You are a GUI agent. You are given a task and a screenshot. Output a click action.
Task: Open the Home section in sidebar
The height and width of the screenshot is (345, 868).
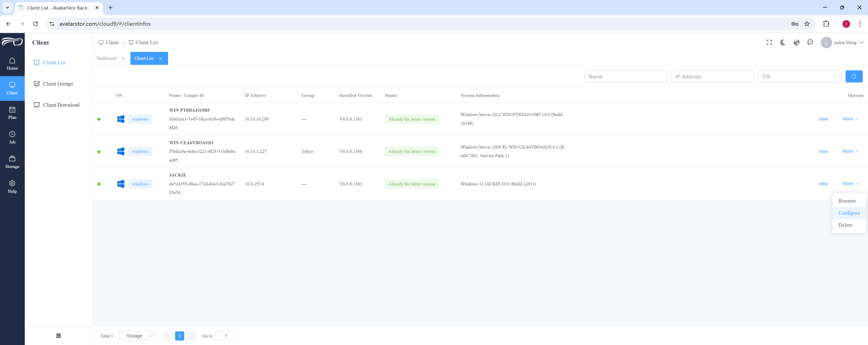(x=12, y=64)
